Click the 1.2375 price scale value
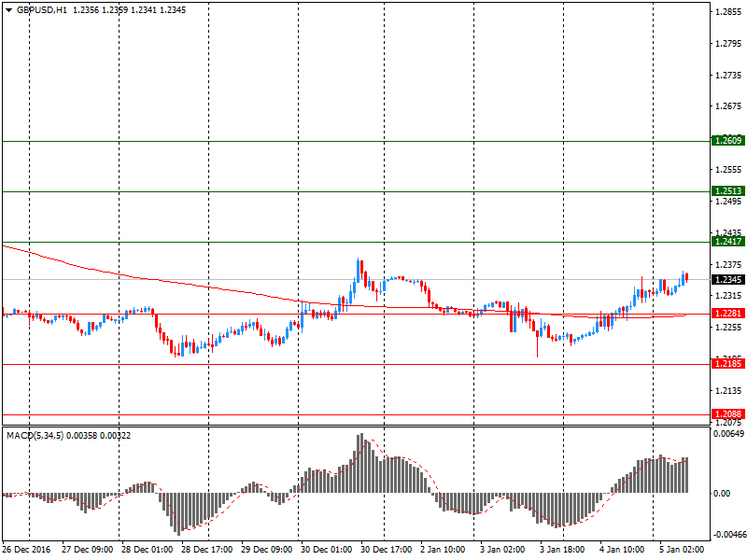The image size is (747, 560). (729, 265)
